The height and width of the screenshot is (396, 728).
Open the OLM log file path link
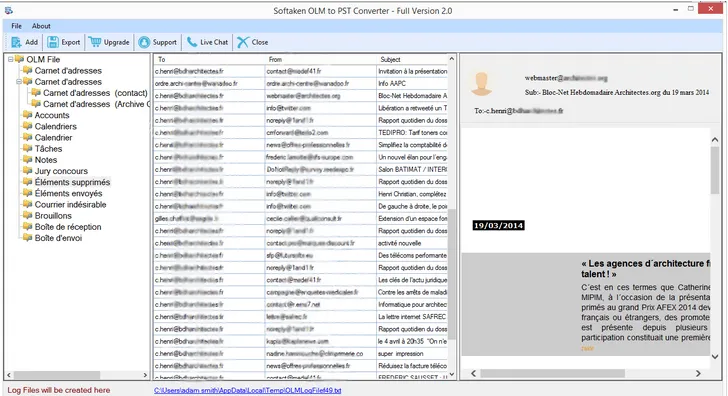247,390
